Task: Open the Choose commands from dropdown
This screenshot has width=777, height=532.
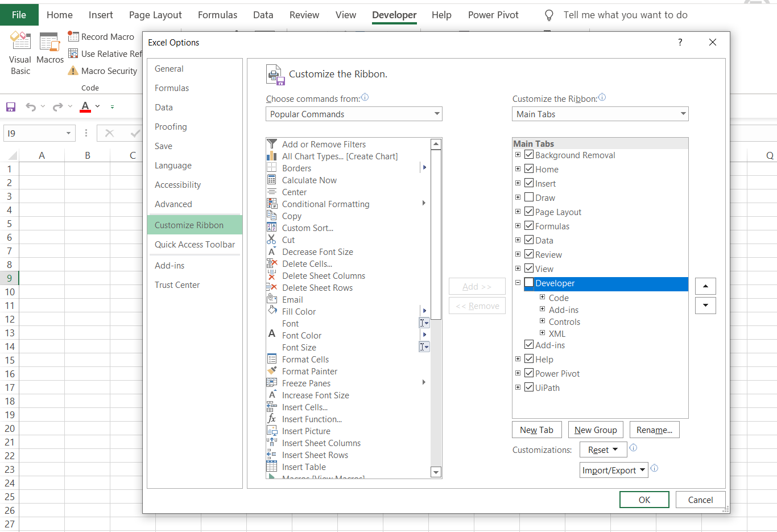Action: 354,114
